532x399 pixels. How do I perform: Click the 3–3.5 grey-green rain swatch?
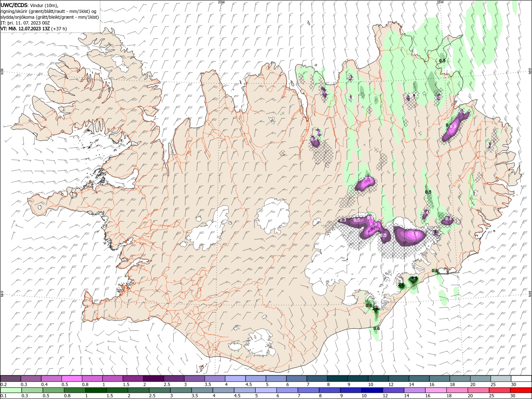181,390
